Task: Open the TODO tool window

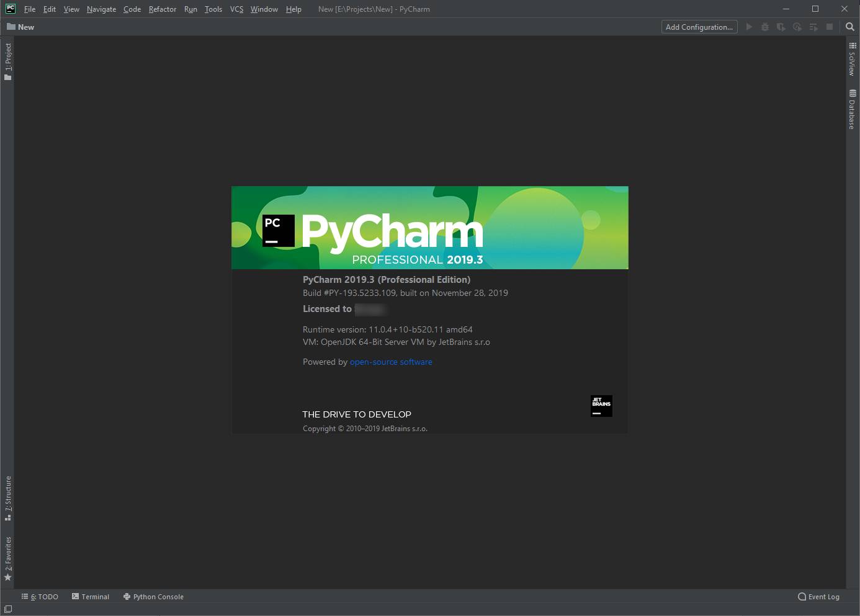Action: point(40,597)
